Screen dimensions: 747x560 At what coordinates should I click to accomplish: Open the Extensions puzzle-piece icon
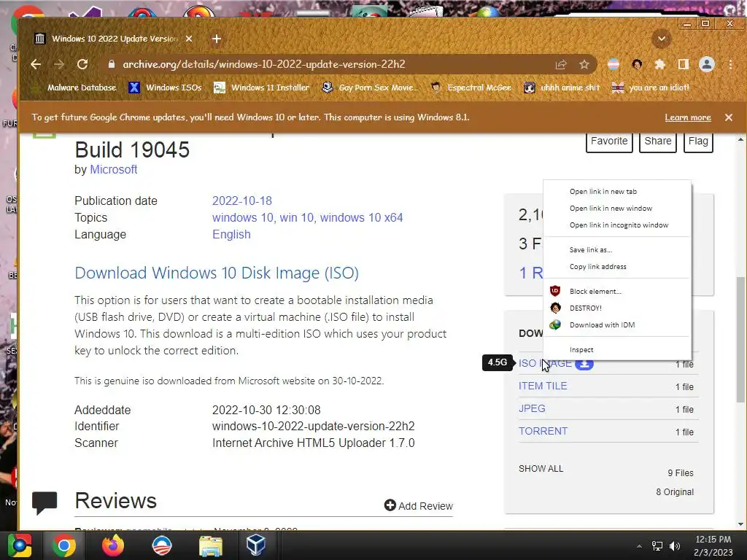(x=659, y=64)
